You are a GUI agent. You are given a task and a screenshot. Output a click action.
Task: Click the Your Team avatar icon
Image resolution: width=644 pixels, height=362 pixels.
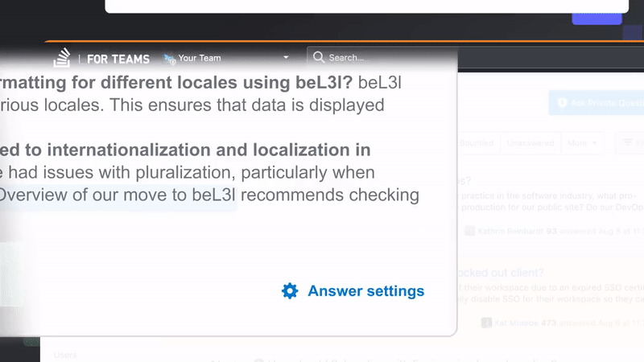(x=169, y=58)
